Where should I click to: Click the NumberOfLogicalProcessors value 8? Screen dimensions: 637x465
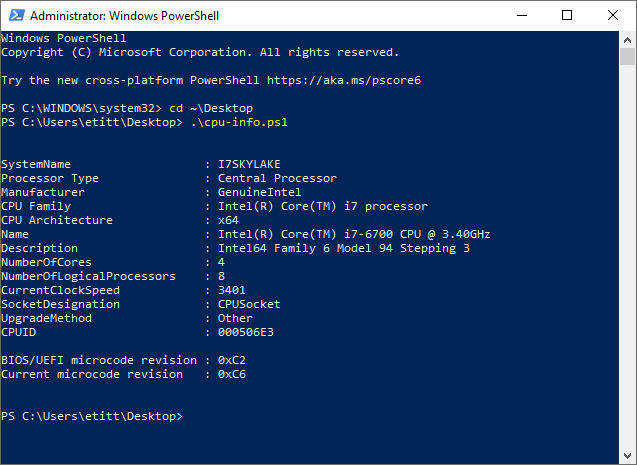[x=221, y=276]
